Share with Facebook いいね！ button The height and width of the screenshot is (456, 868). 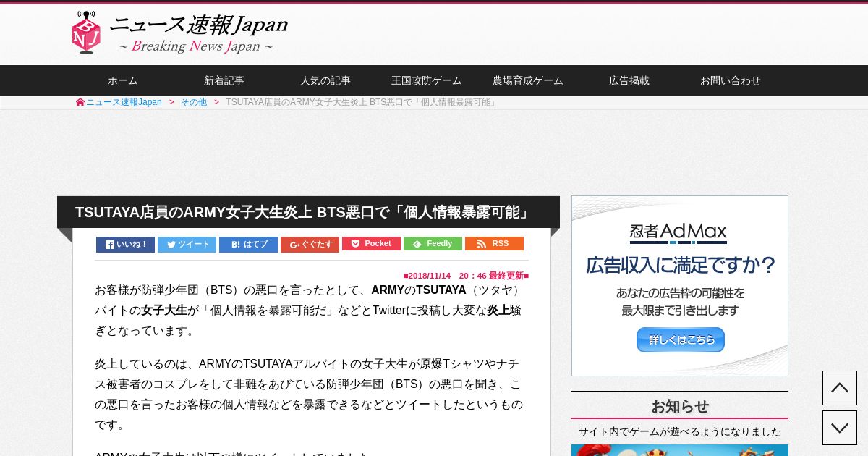[x=125, y=244]
